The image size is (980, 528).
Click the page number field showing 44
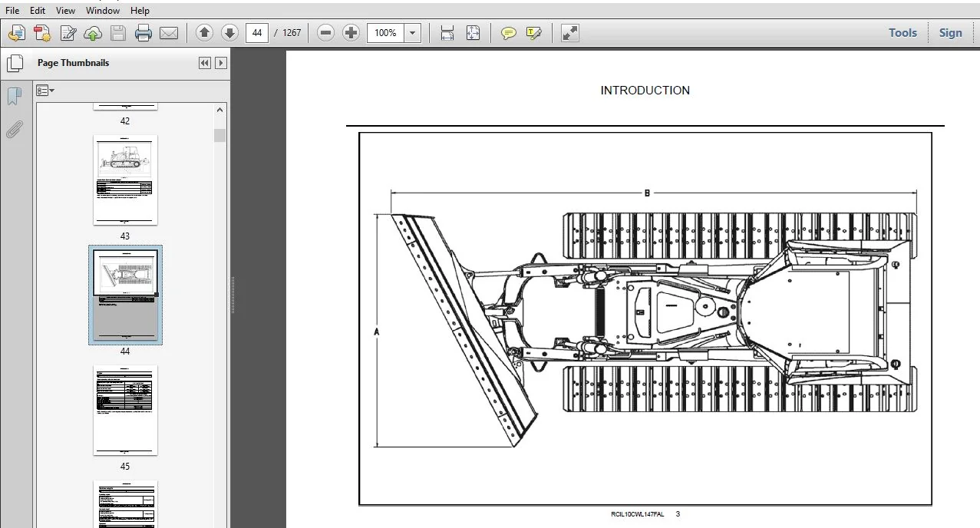click(257, 33)
